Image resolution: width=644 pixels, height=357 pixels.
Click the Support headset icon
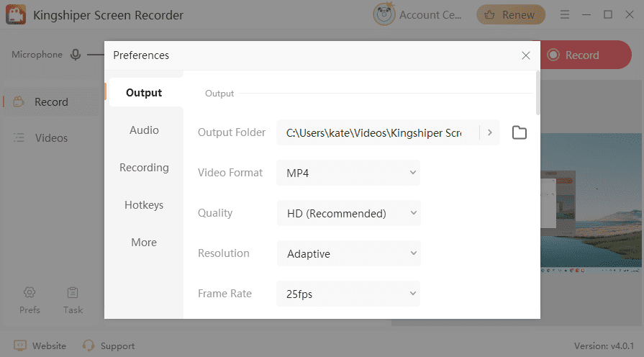pyautogui.click(x=89, y=345)
